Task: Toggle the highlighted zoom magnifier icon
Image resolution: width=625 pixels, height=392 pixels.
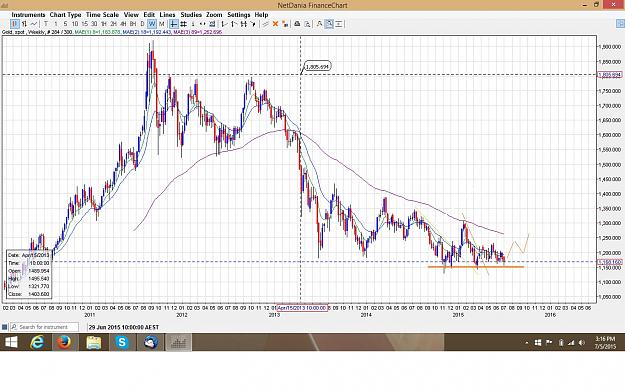Action: [329, 24]
